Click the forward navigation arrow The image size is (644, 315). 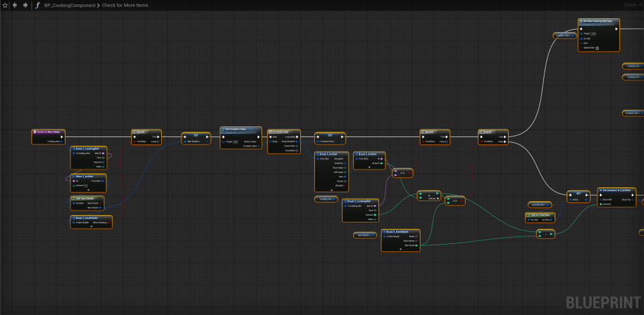(25, 5)
